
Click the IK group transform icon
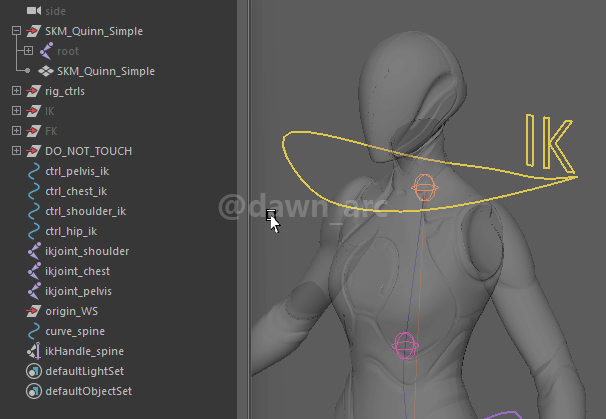(x=34, y=111)
